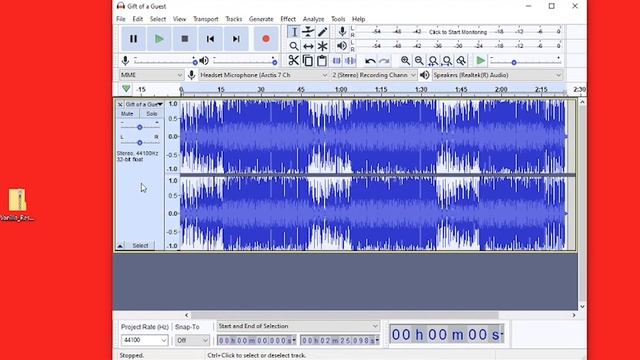Toggle zoom with the zoom toggle icon
This screenshot has height=360, width=640.
tap(461, 61)
